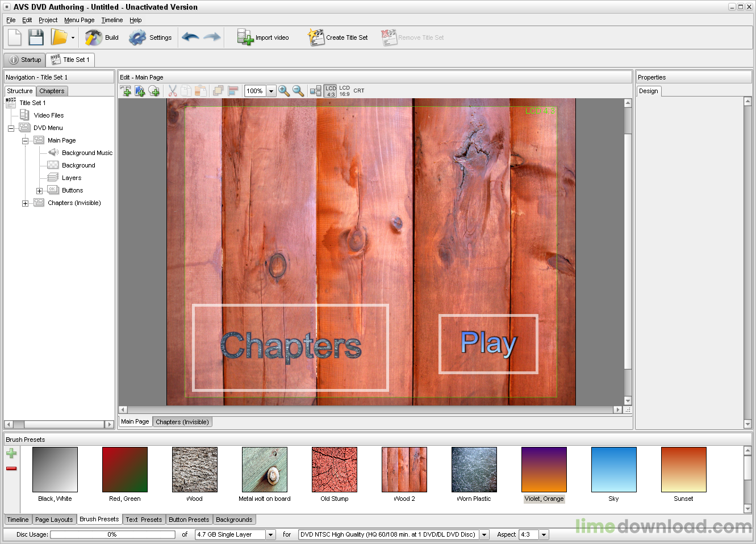Screen dimensions: 756x544
Task: Click Create Title Set
Action: click(338, 37)
